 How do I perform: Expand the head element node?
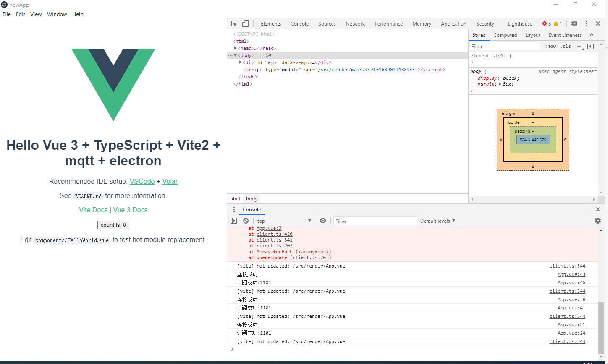point(235,48)
